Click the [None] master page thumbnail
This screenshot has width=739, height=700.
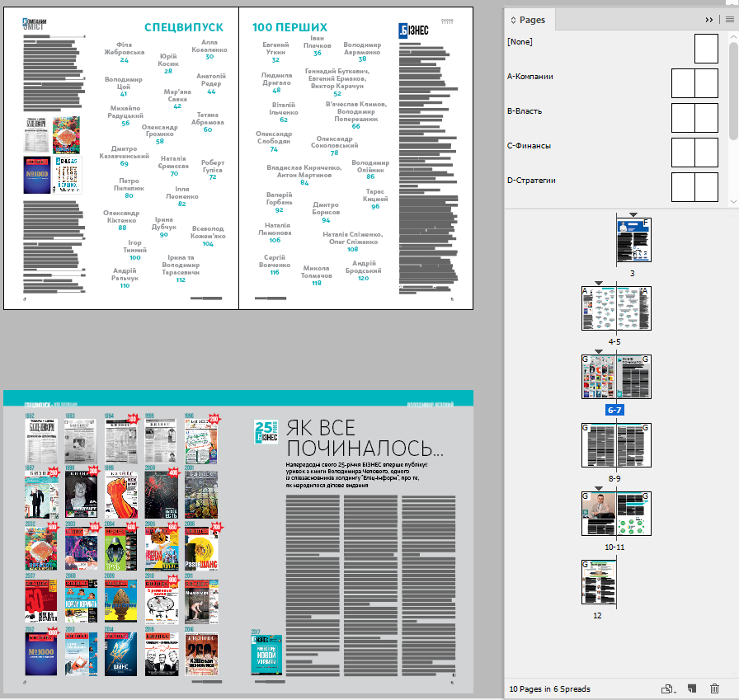[706, 49]
